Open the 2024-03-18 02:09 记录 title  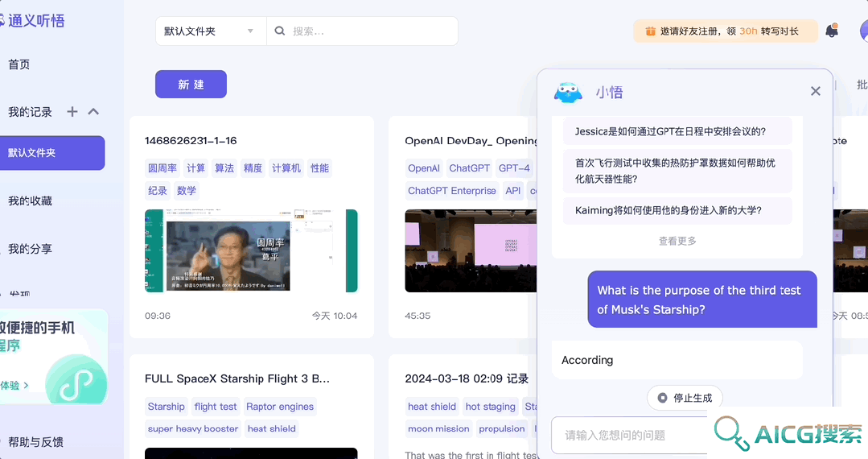[x=467, y=378]
